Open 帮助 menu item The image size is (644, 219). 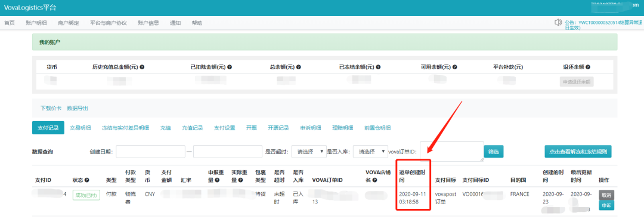197,23
